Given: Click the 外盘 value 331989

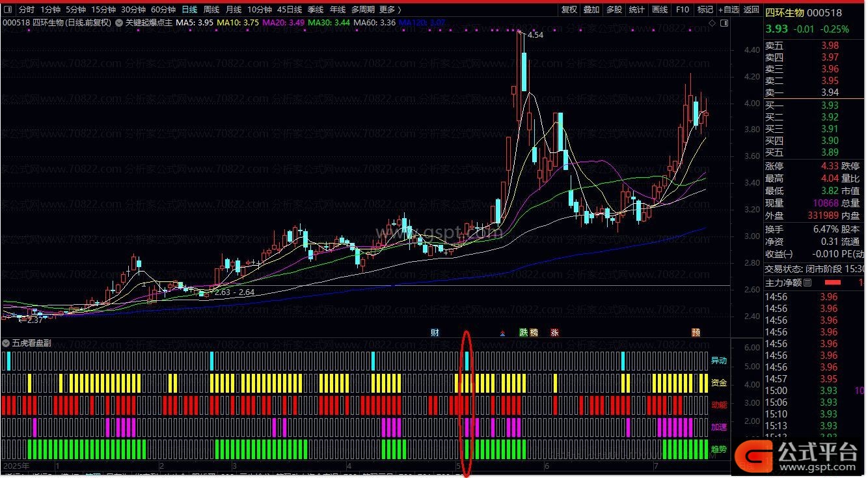Looking at the screenshot, I should (x=824, y=216).
